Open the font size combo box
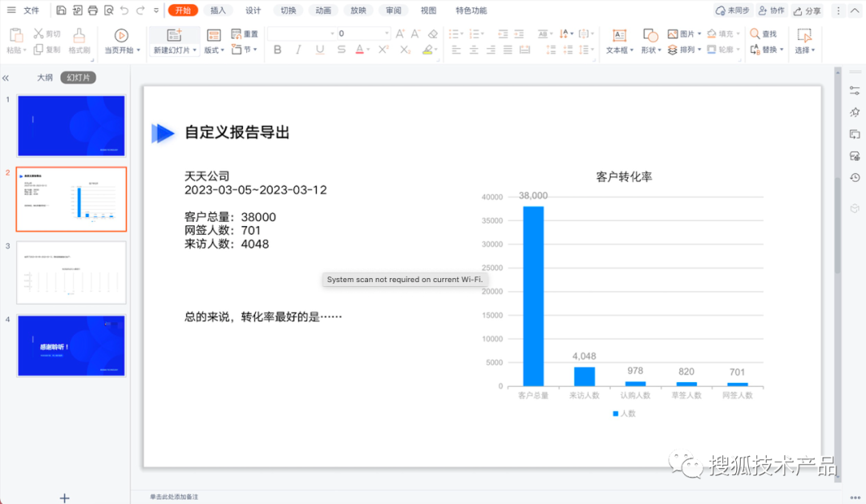The height and width of the screenshot is (504, 866). pyautogui.click(x=363, y=34)
